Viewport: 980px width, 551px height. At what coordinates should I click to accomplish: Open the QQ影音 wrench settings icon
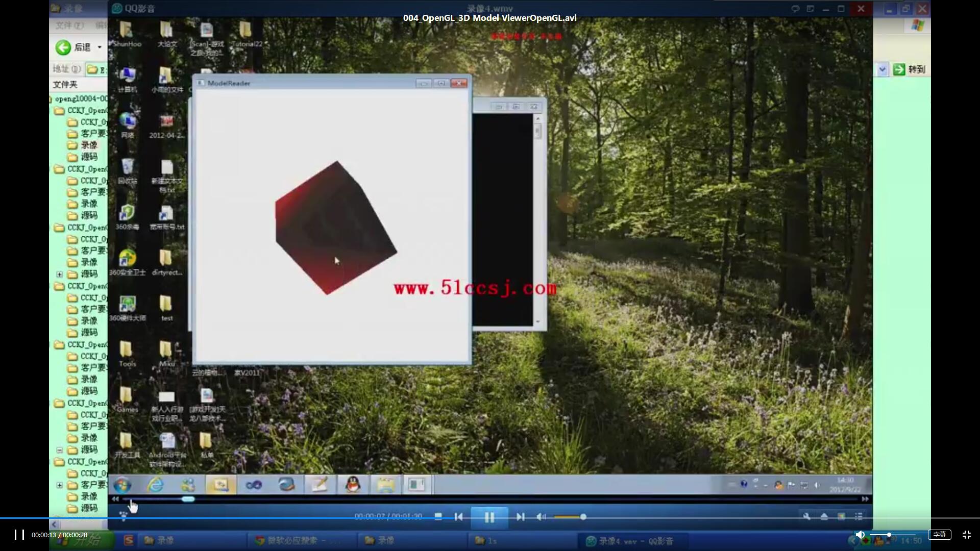(807, 516)
